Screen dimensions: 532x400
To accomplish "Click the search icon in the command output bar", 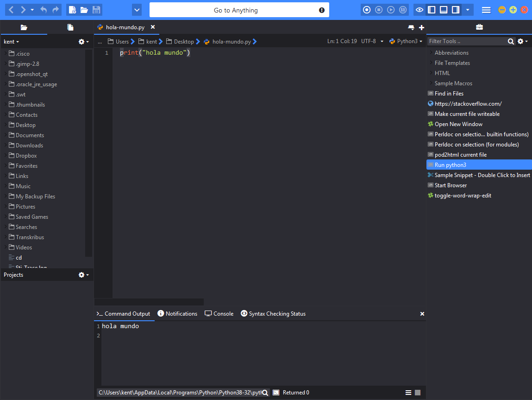I will tap(265, 393).
